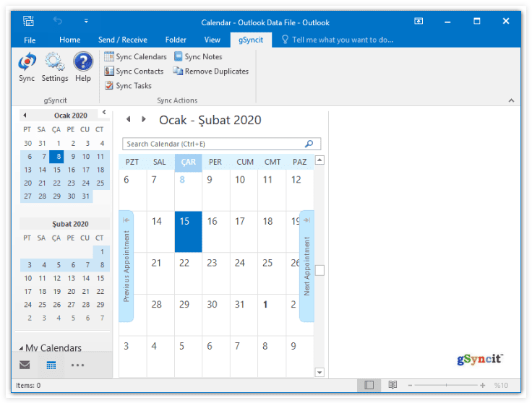Go to previous month in main calendar
The width and height of the screenshot is (532, 403).
point(128,119)
